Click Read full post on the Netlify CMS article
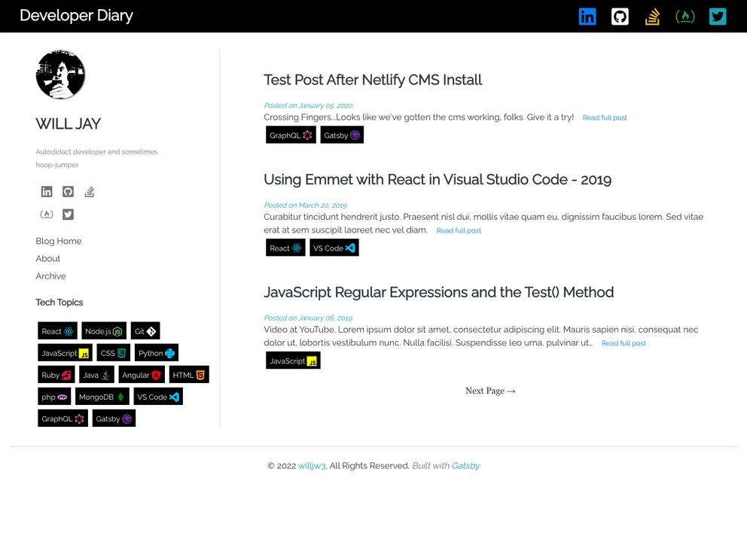The image size is (747, 560). point(604,117)
